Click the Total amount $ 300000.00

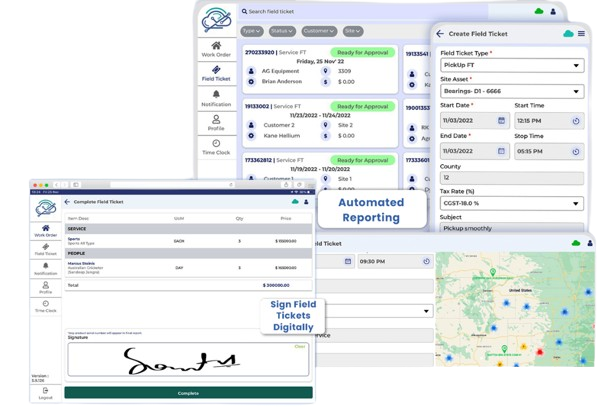(276, 285)
